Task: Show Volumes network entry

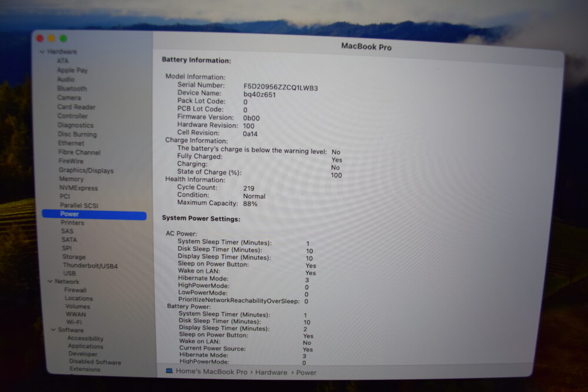Action: (x=78, y=306)
